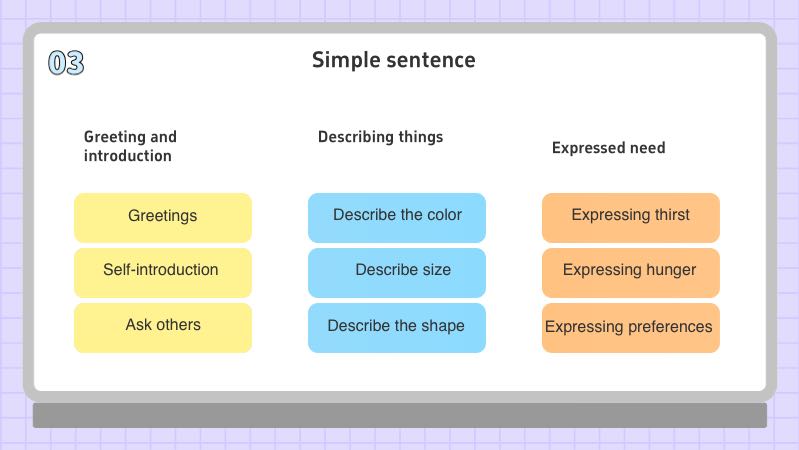Select the Describe the shape box
799x450 pixels.
coord(397,326)
